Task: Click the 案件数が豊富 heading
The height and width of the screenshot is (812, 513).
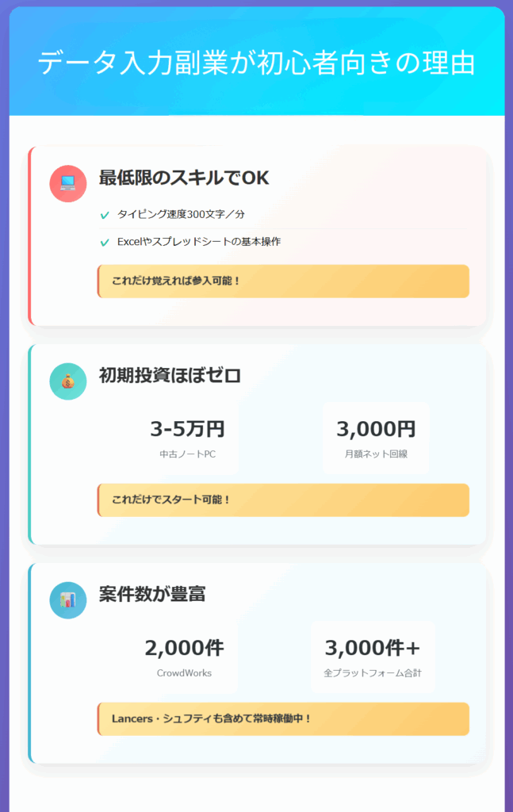Action: [152, 594]
